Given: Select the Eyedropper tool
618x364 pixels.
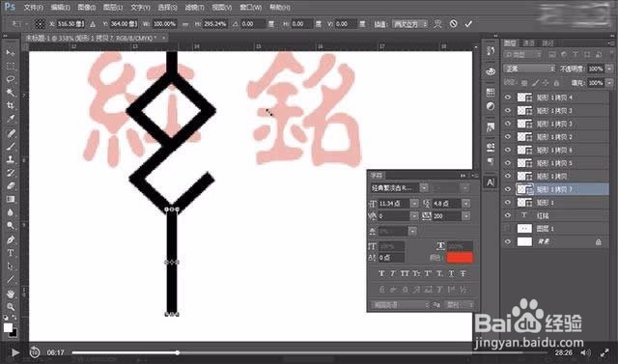Looking at the screenshot, I should coord(11,119).
